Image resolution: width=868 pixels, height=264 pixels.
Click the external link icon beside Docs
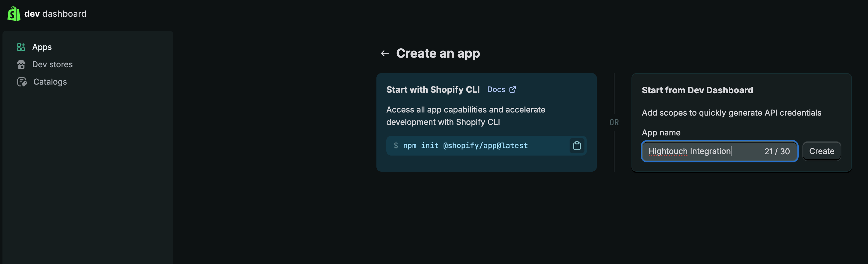pyautogui.click(x=513, y=89)
